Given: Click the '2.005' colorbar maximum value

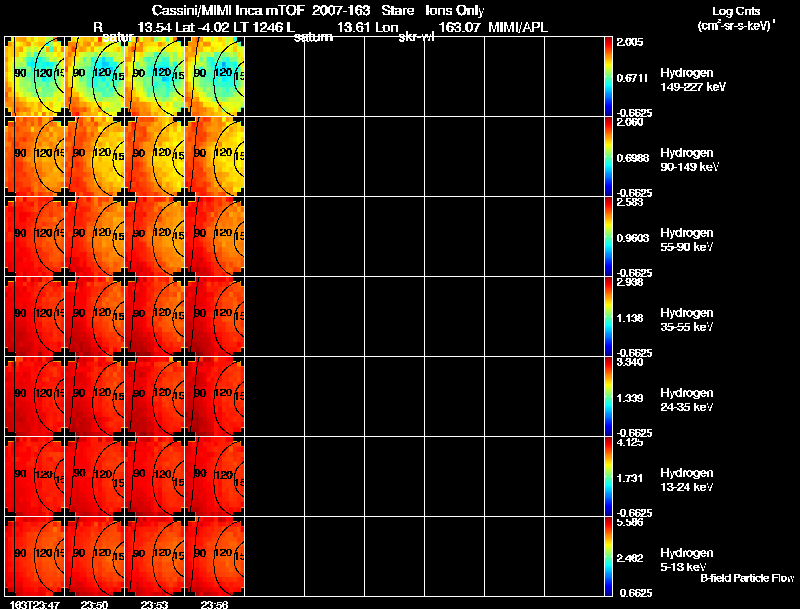Looking at the screenshot, I should [630, 42].
